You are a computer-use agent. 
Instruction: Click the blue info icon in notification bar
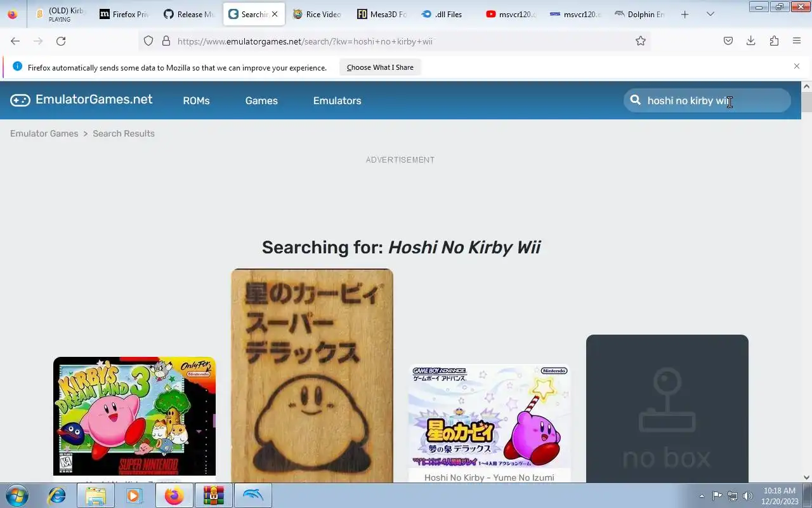click(17, 67)
